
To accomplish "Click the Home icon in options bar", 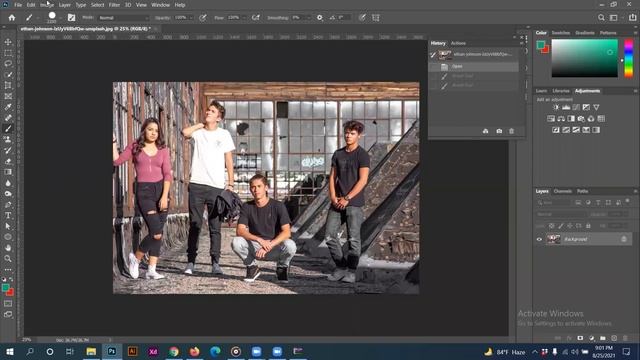I will pyautogui.click(x=12, y=18).
